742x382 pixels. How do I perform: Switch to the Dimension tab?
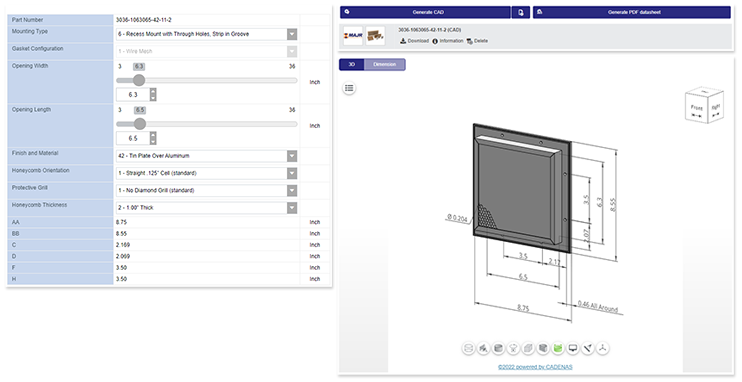point(384,64)
